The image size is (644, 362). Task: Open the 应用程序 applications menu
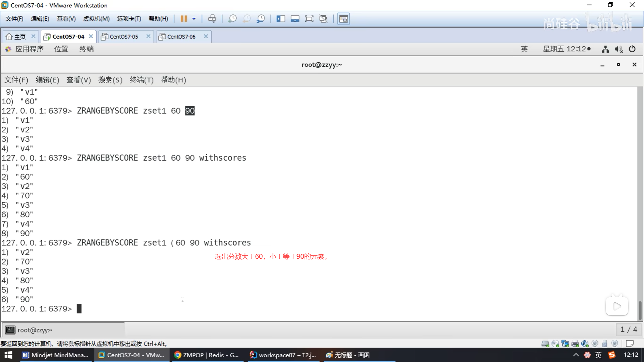29,49
